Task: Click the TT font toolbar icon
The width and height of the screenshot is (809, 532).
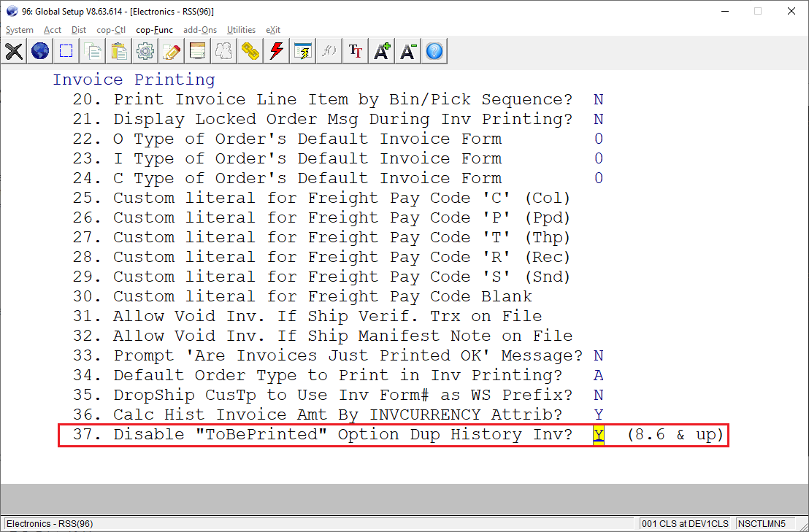Action: pyautogui.click(x=356, y=51)
